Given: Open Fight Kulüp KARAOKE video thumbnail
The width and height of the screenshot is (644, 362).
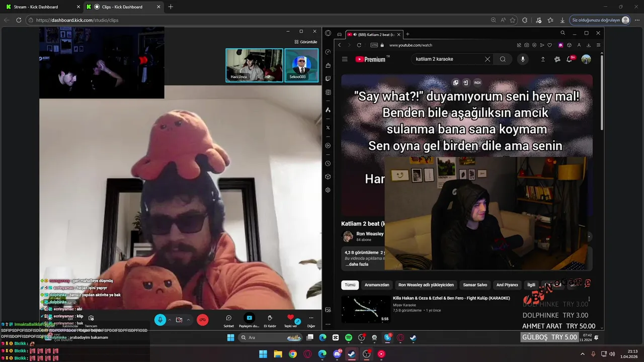Looking at the screenshot, I should pyautogui.click(x=366, y=309).
